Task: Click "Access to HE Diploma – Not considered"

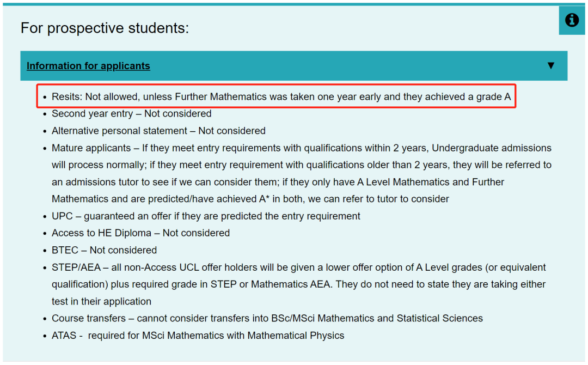Action: pyautogui.click(x=140, y=233)
